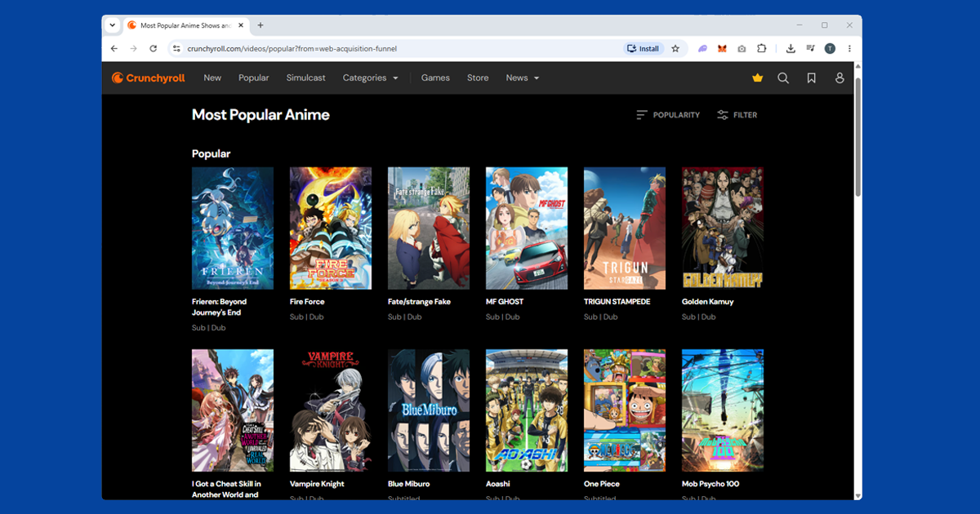The image size is (980, 514).
Task: Open the Store section
Action: (x=478, y=78)
